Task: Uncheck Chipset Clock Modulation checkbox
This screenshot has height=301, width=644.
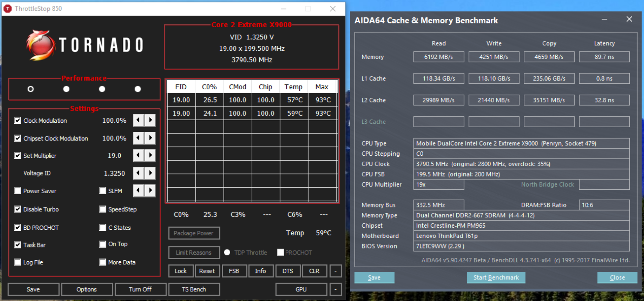Action: point(18,138)
